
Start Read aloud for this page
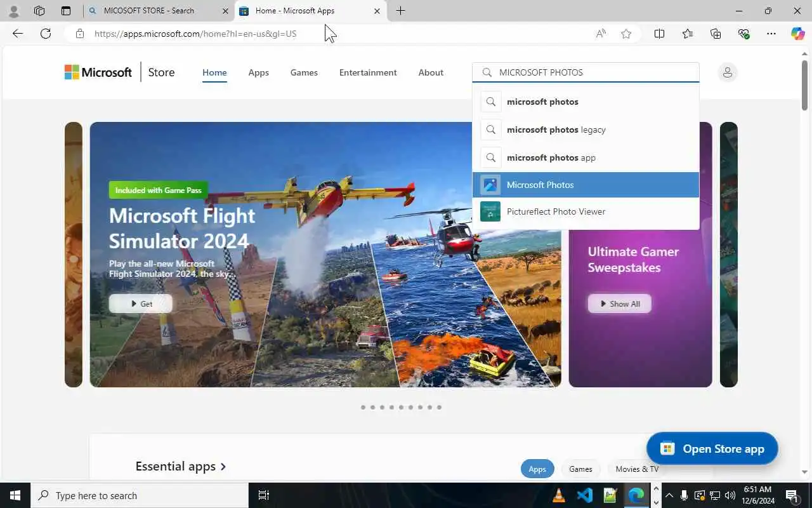601,34
